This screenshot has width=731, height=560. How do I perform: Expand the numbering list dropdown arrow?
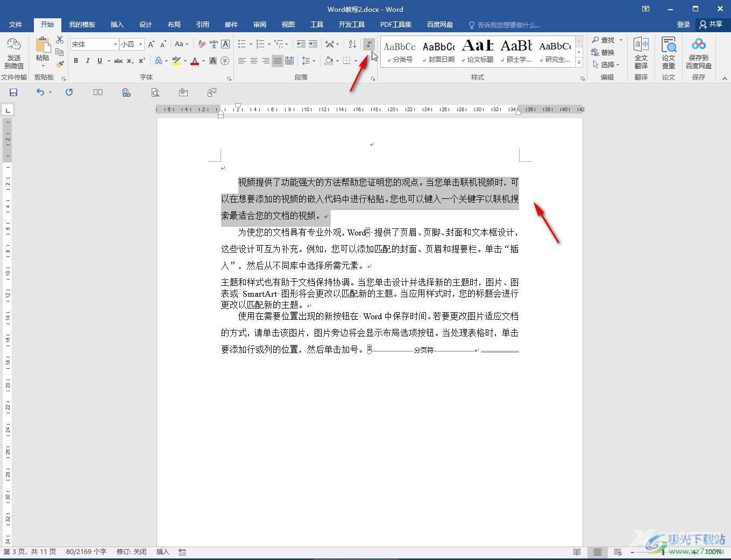pyautogui.click(x=269, y=44)
